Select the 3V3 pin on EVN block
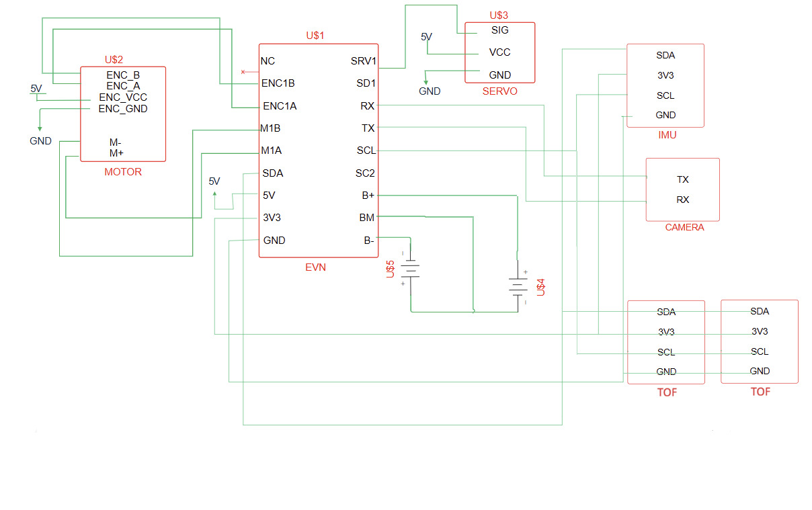812x510 pixels. pos(271,218)
